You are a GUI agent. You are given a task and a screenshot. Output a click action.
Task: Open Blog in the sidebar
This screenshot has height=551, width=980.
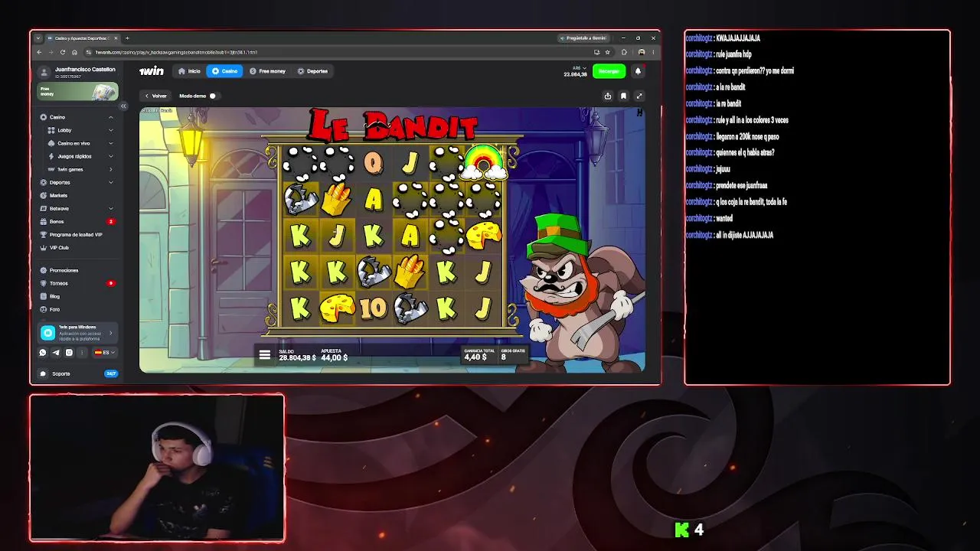point(77,296)
